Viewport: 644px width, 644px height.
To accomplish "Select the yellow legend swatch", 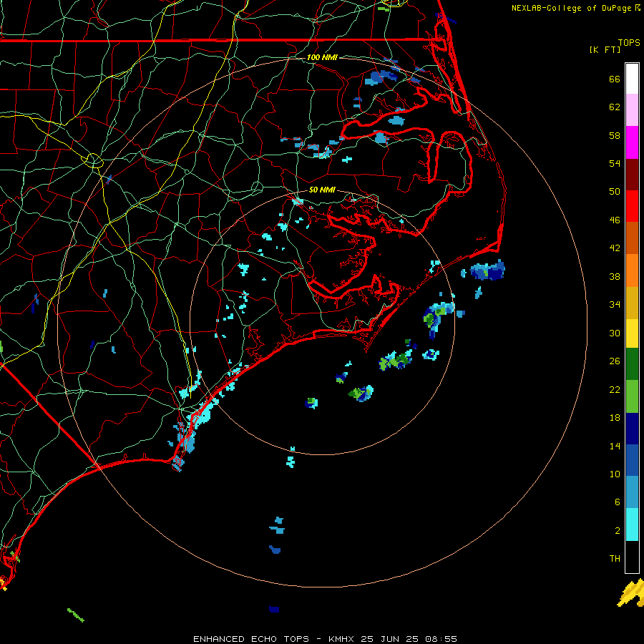I will [x=632, y=333].
